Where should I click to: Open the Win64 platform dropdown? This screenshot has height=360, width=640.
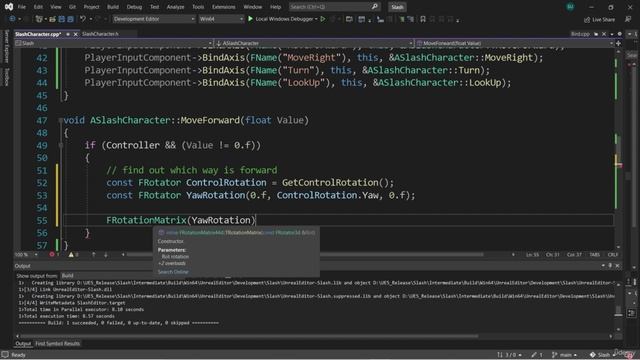(x=221, y=19)
